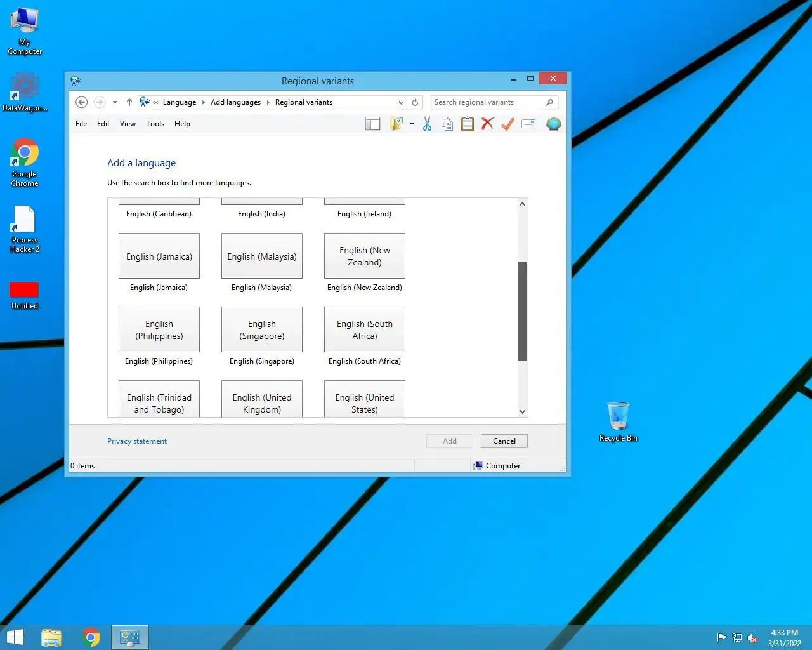Click the orange checkmark Properties icon
The height and width of the screenshot is (650, 812).
(x=507, y=124)
